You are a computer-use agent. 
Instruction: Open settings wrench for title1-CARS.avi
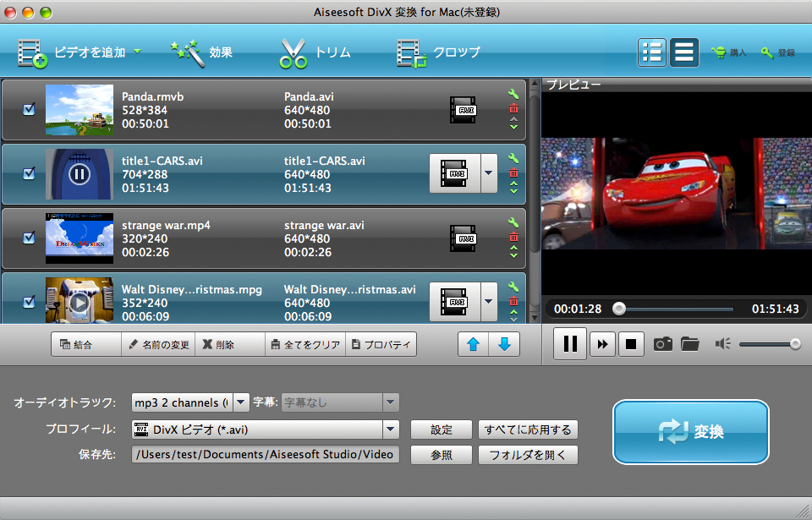(x=513, y=158)
